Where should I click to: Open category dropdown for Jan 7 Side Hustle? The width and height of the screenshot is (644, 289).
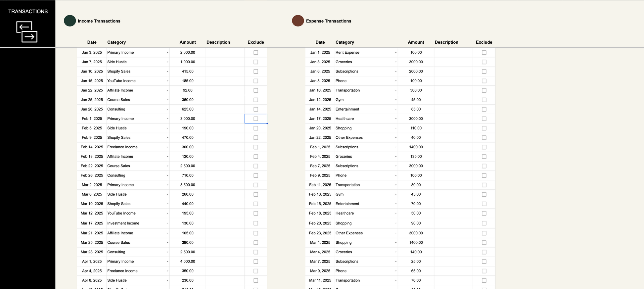point(167,62)
